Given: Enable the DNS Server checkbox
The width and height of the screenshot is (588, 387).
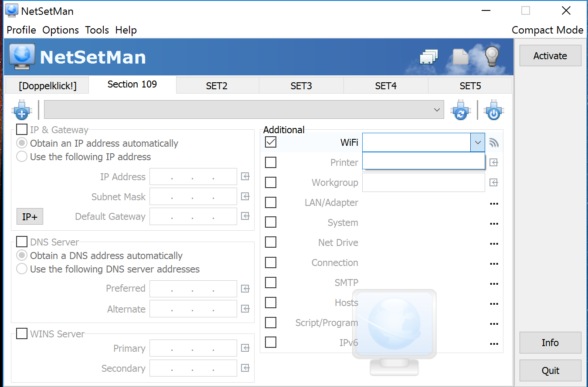Looking at the screenshot, I should coord(21,242).
